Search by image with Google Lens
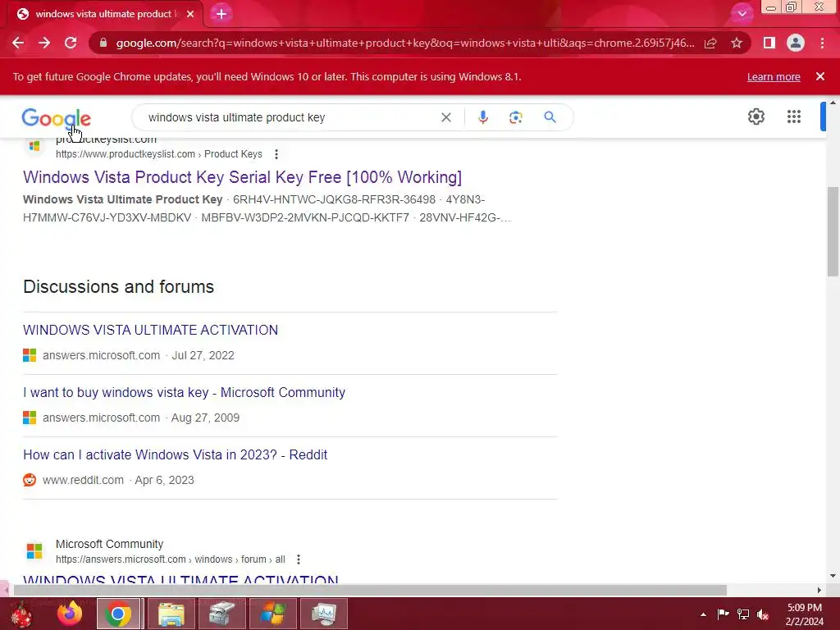Image resolution: width=840 pixels, height=630 pixels. [515, 117]
